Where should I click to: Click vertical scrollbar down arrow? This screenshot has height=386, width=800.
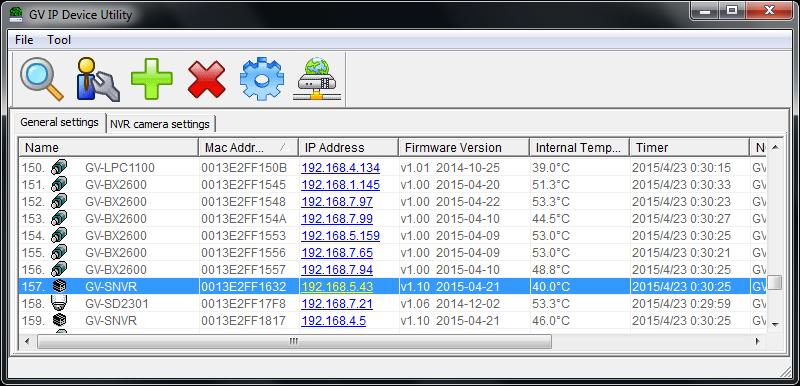pos(775,324)
